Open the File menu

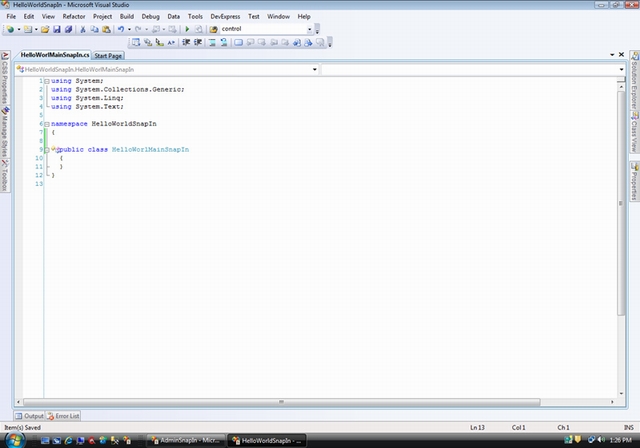coord(11,16)
